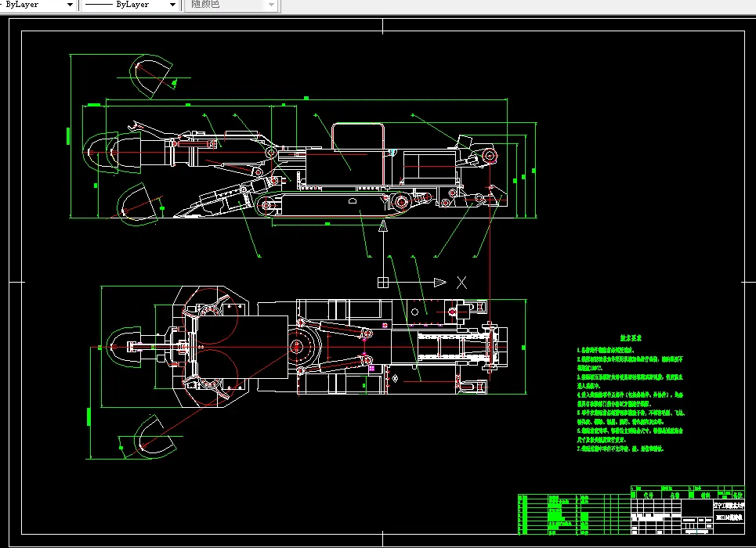756x548 pixels.
Task: Select the 代号 header cell in parts list
Action: pos(649,495)
